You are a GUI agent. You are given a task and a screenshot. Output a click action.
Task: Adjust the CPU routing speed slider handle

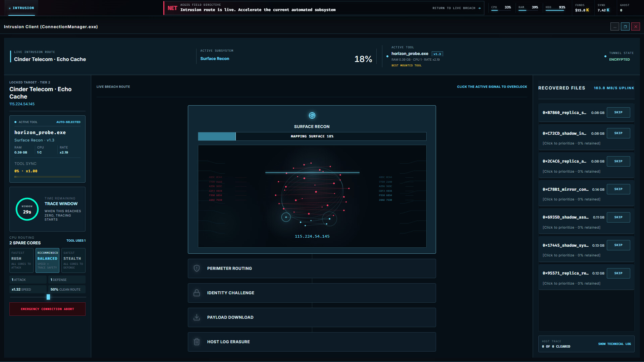click(48, 297)
